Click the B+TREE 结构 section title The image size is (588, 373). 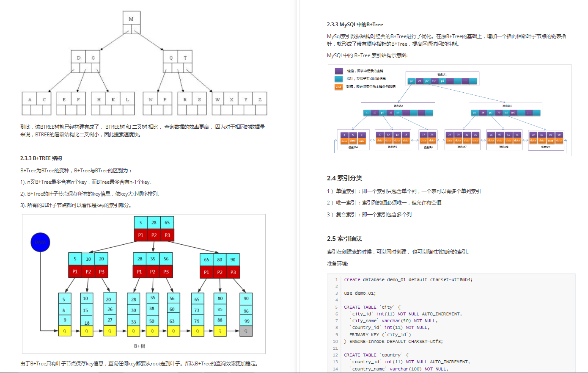point(41,158)
